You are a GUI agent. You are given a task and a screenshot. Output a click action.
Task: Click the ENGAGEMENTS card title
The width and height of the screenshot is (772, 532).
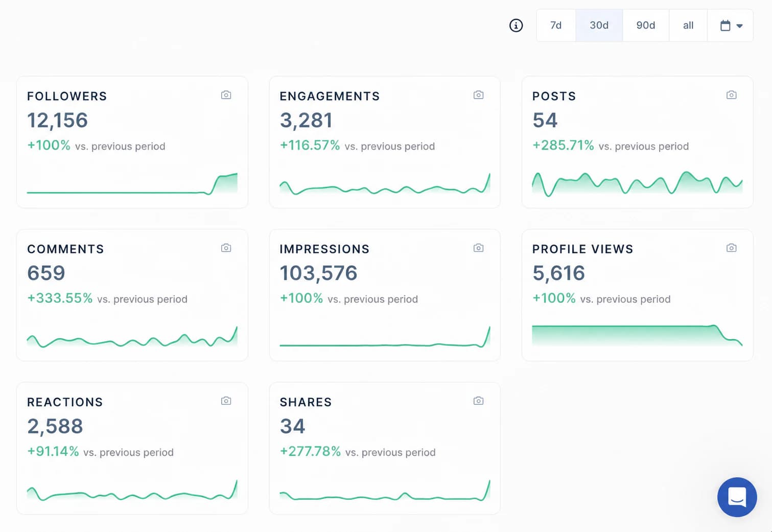[x=330, y=96]
